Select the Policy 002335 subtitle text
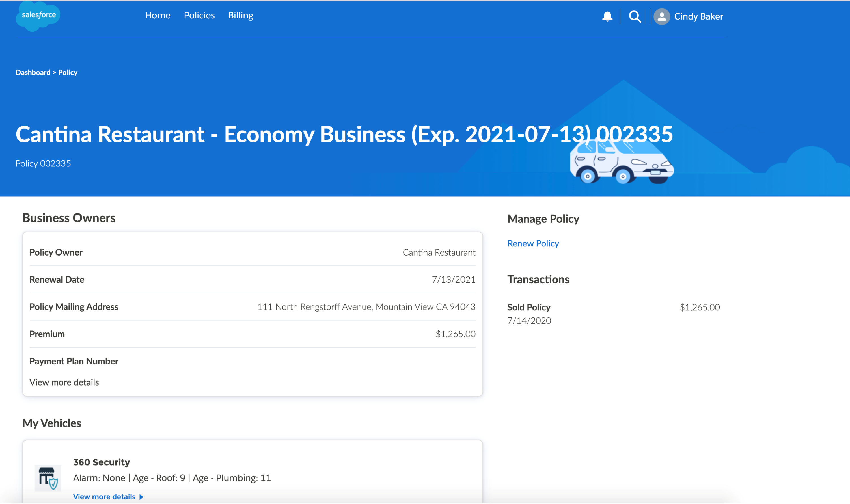The height and width of the screenshot is (504, 850). (x=43, y=163)
